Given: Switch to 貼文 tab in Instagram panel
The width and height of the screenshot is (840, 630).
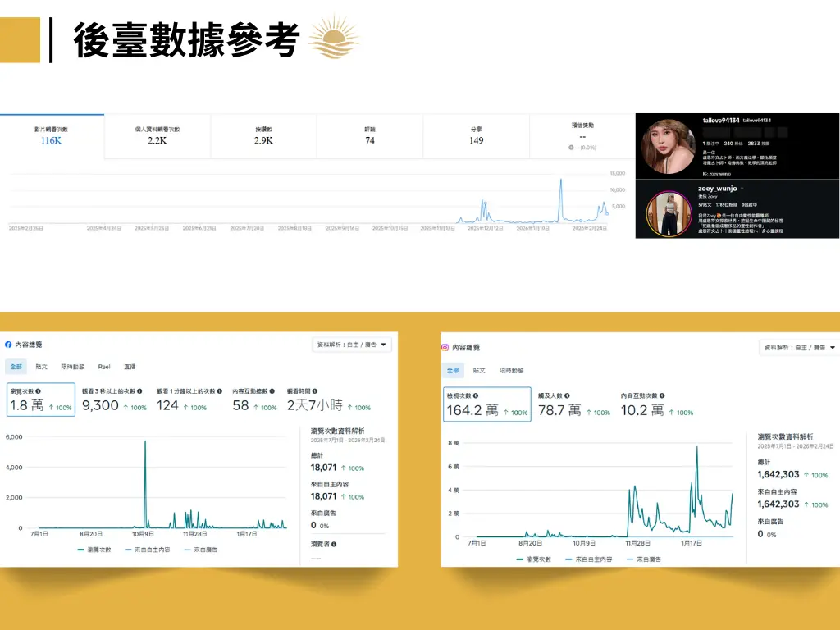Looking at the screenshot, I should coord(479,370).
